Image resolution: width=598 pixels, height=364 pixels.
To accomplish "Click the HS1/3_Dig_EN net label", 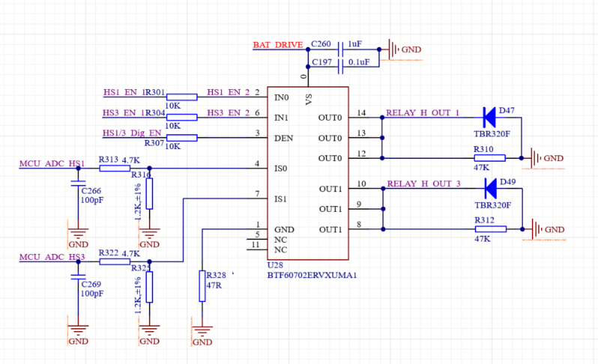I will (132, 133).
